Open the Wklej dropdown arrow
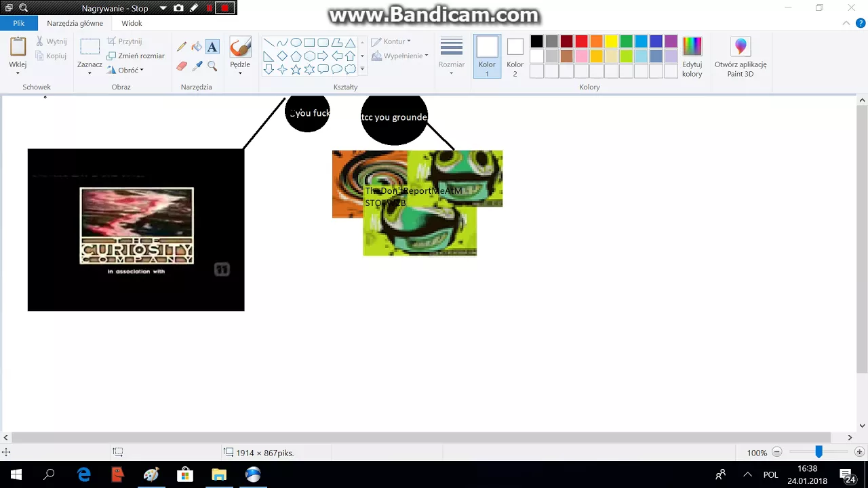The height and width of the screenshot is (488, 868). click(18, 73)
